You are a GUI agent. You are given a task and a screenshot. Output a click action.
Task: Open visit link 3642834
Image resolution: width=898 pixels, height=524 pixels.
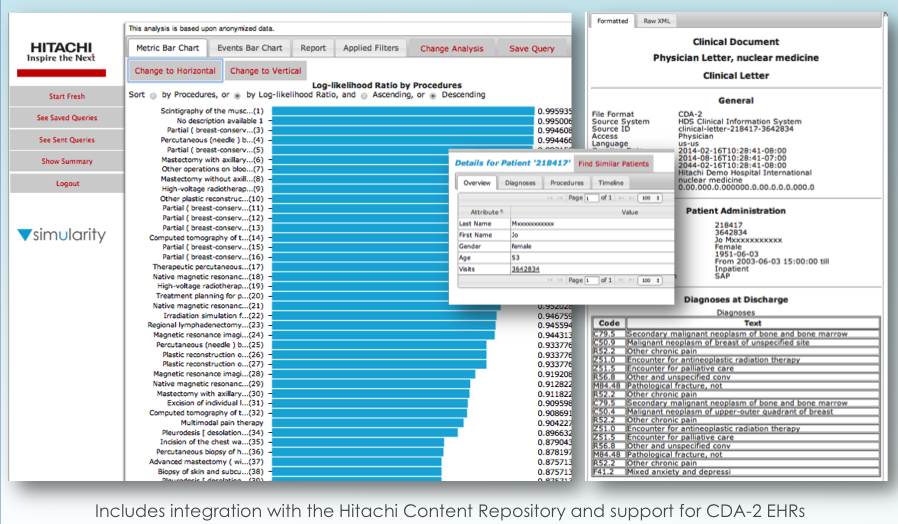point(525,269)
